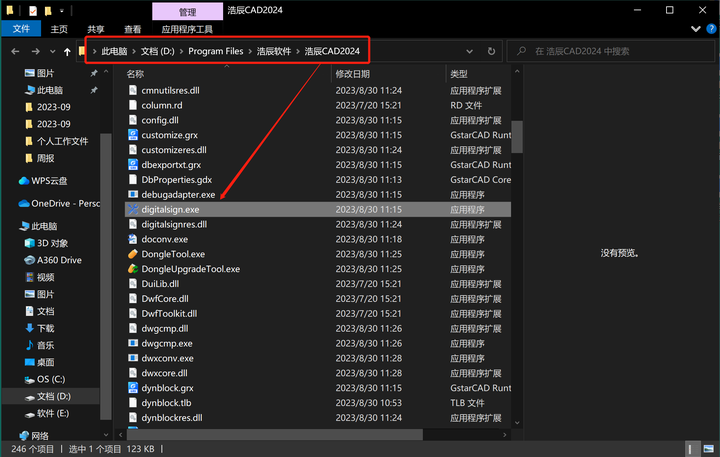Sort by the 类型 column header
Image resolution: width=720 pixels, height=457 pixels.
459,74
